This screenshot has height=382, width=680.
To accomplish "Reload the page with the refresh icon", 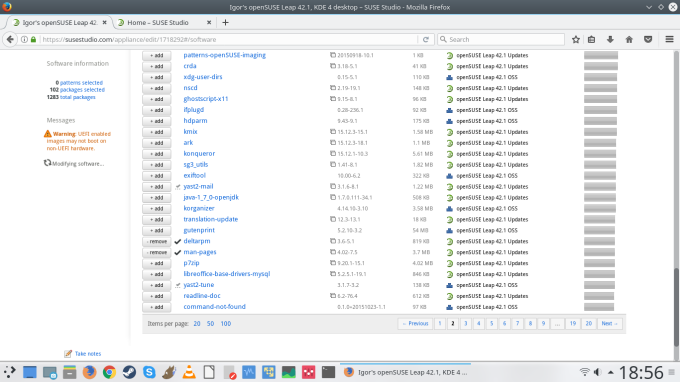I will click(426, 39).
